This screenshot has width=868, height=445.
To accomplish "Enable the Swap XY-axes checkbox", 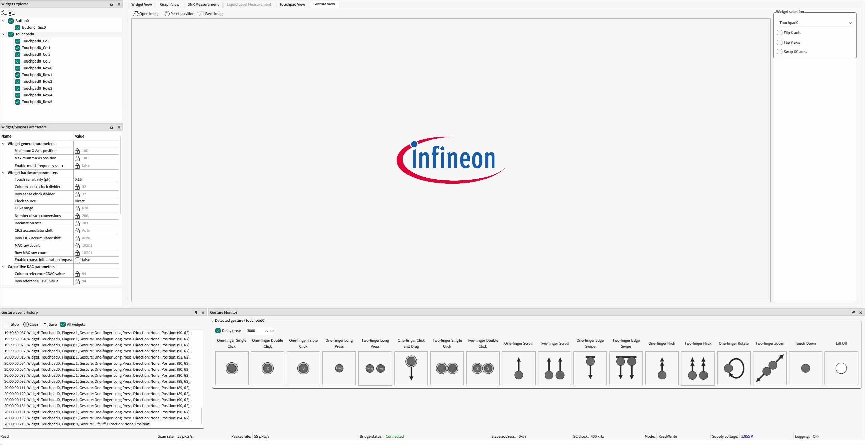I will pos(779,52).
